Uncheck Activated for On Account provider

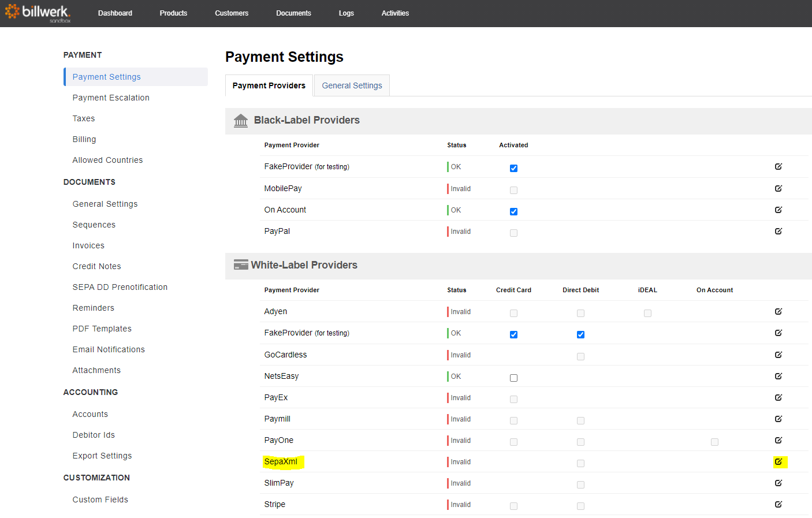[x=513, y=211]
